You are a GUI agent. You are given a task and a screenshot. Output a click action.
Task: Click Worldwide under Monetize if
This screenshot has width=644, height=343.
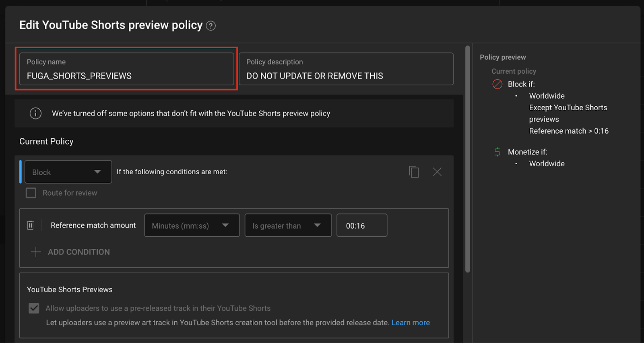coord(547,163)
